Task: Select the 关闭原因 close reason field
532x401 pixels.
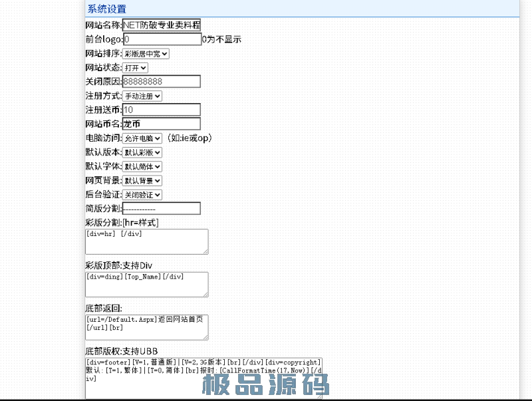Action: 160,81
